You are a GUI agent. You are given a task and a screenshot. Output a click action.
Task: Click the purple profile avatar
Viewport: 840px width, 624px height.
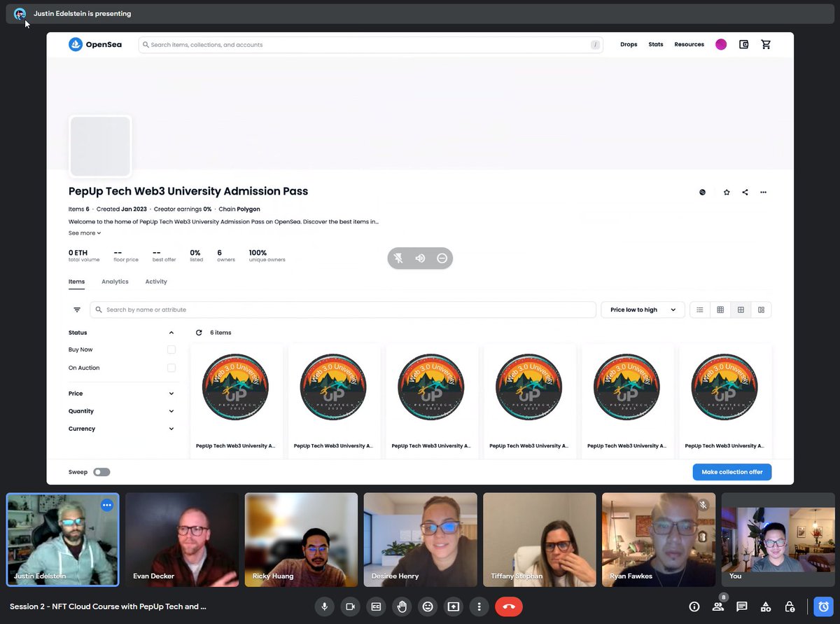click(x=721, y=45)
